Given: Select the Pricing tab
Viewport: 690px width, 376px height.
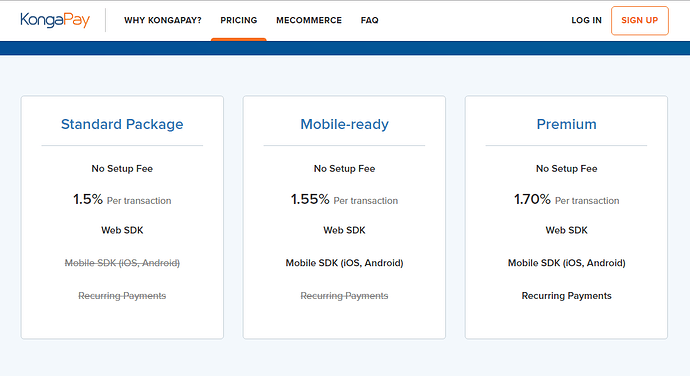Looking at the screenshot, I should (x=239, y=20).
